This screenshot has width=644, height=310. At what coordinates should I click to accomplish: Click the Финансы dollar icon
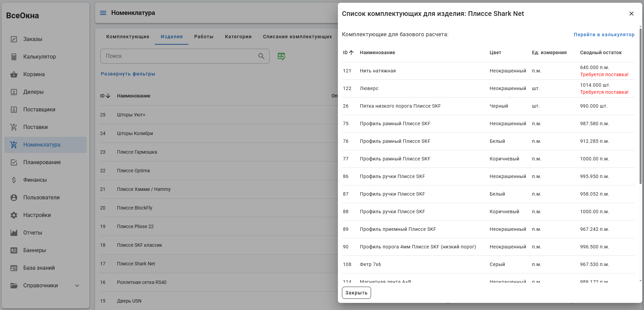coord(14,180)
